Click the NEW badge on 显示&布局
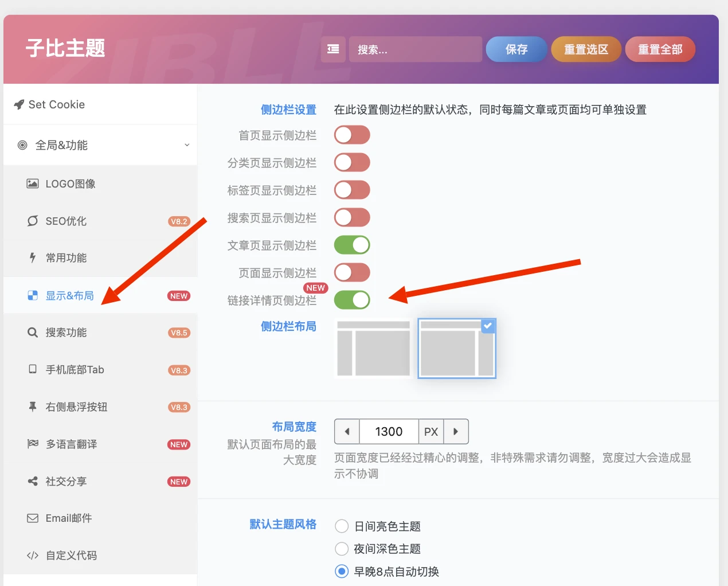This screenshot has width=728, height=586. pyautogui.click(x=179, y=296)
